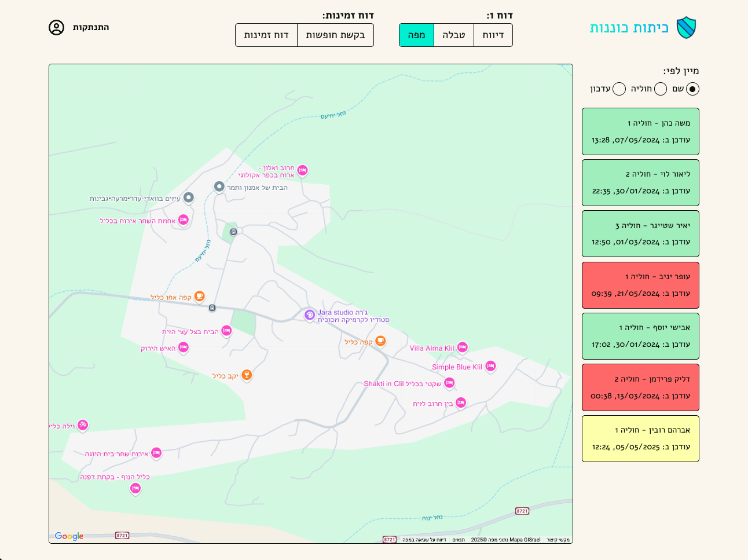This screenshot has width=748, height=560.
Task: Select the Simple Blue Klil pin
Action: [x=490, y=366]
